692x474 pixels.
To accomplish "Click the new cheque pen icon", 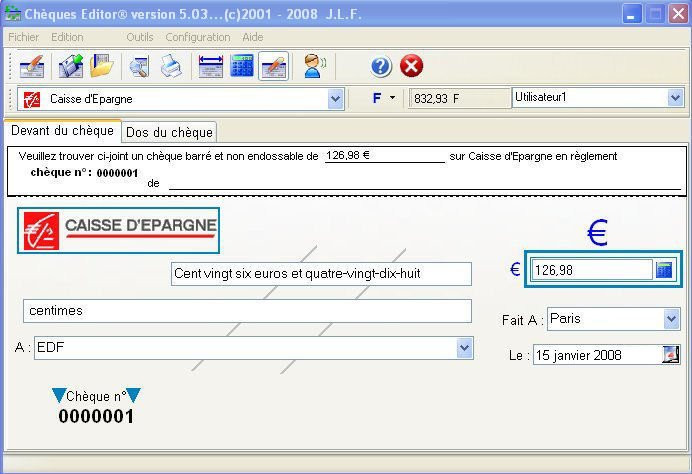I will [x=31, y=66].
